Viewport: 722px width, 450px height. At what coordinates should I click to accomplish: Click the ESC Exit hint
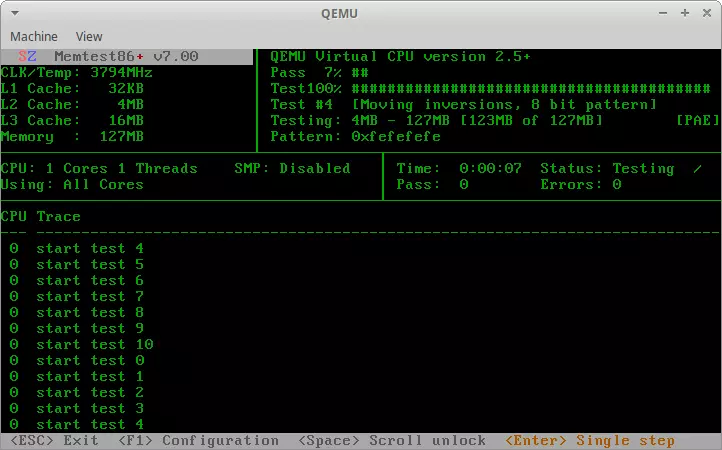(54, 441)
